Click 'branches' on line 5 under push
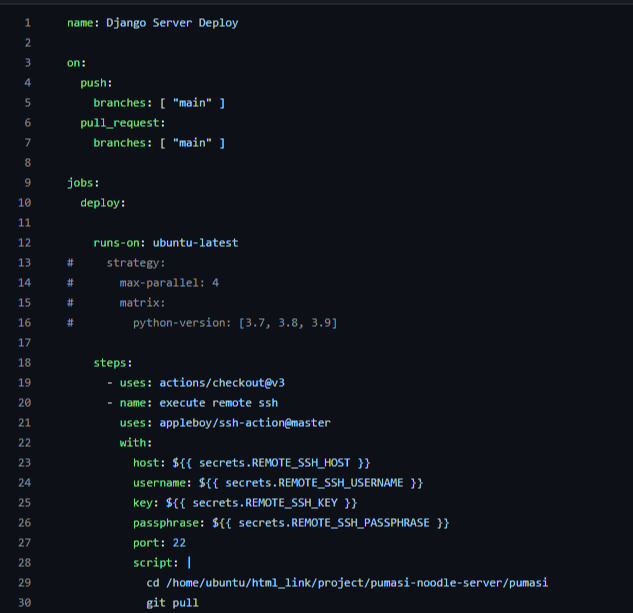 click(x=119, y=103)
